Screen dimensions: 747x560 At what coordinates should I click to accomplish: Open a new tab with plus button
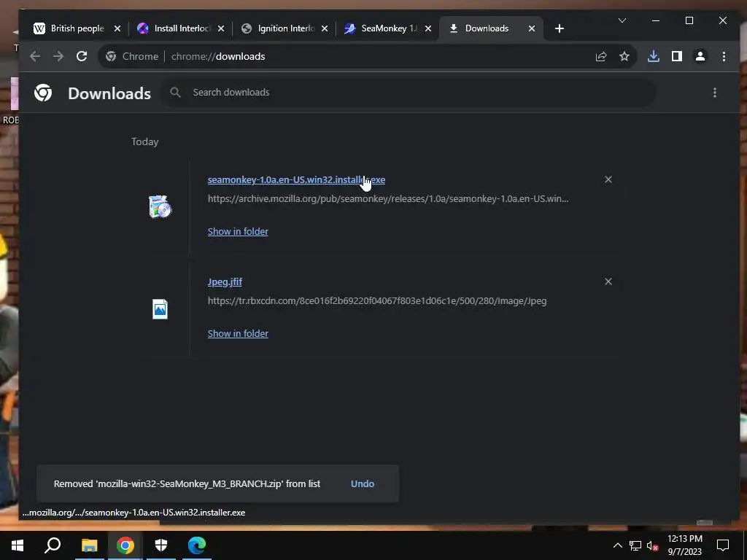[x=560, y=28]
